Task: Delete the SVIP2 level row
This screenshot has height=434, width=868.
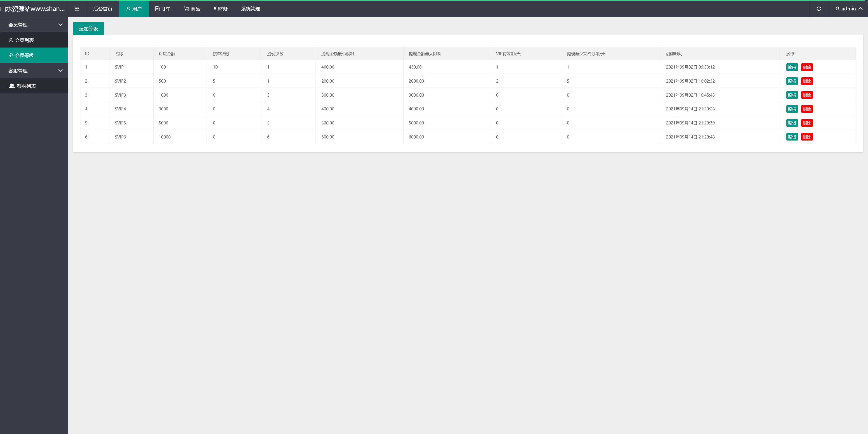Action: 807,81
